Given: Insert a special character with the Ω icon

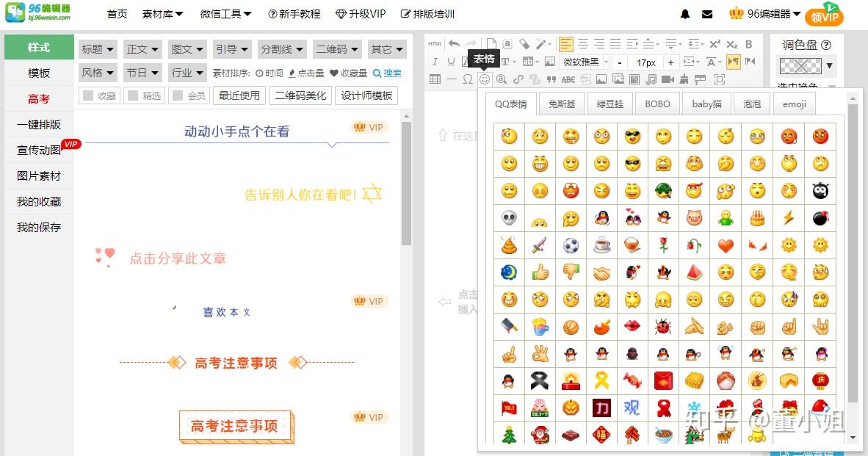Looking at the screenshot, I should pos(468,78).
